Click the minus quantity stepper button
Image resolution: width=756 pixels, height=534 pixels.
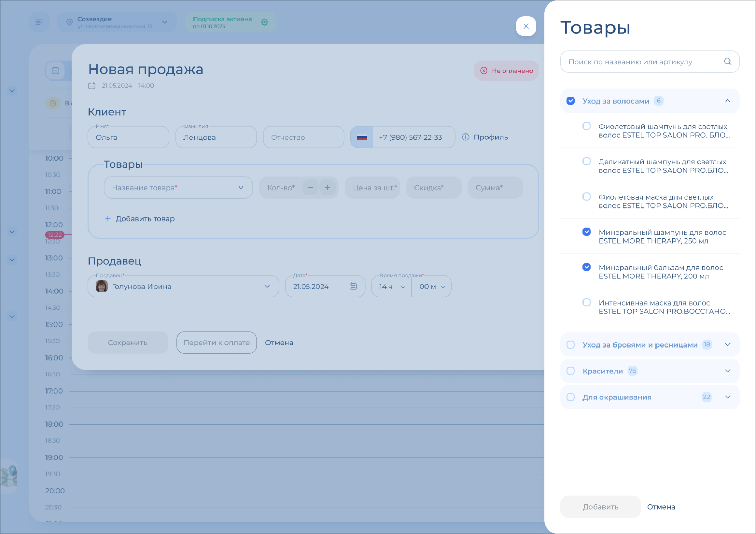(310, 188)
